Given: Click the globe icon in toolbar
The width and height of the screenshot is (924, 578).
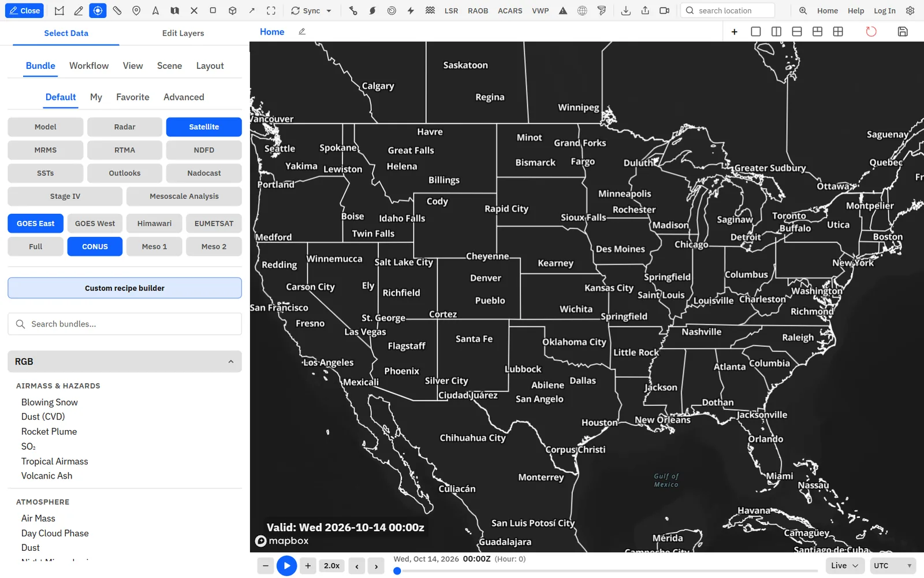Looking at the screenshot, I should tap(582, 10).
